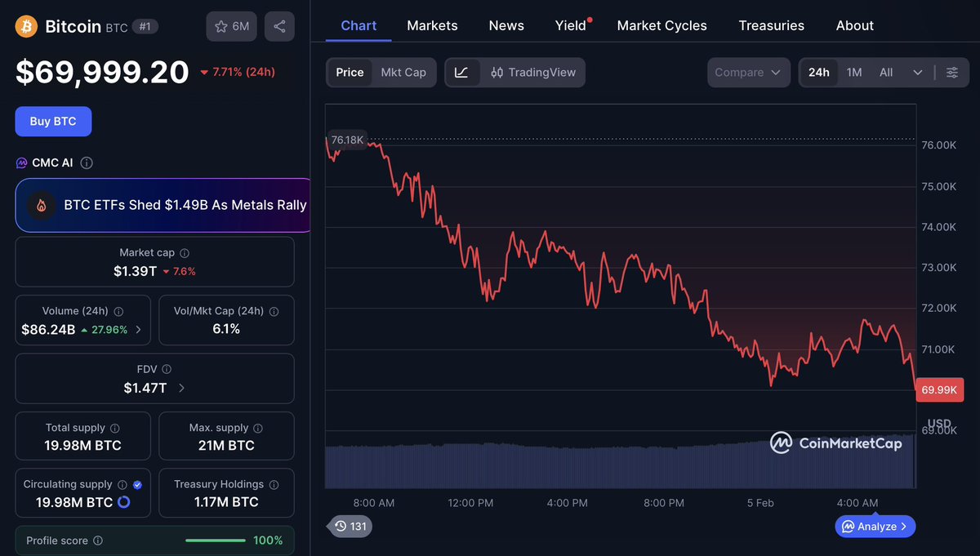Screen dimensions: 980x556
Task: Toggle Bitcoin on your watchlist star
Action: pyautogui.click(x=221, y=25)
